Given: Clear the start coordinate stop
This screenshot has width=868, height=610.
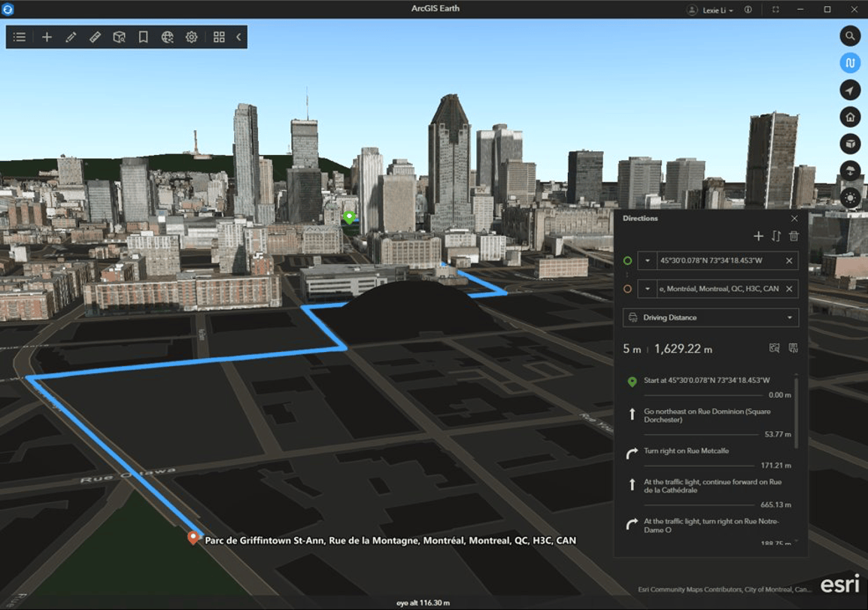Looking at the screenshot, I should 789,261.
